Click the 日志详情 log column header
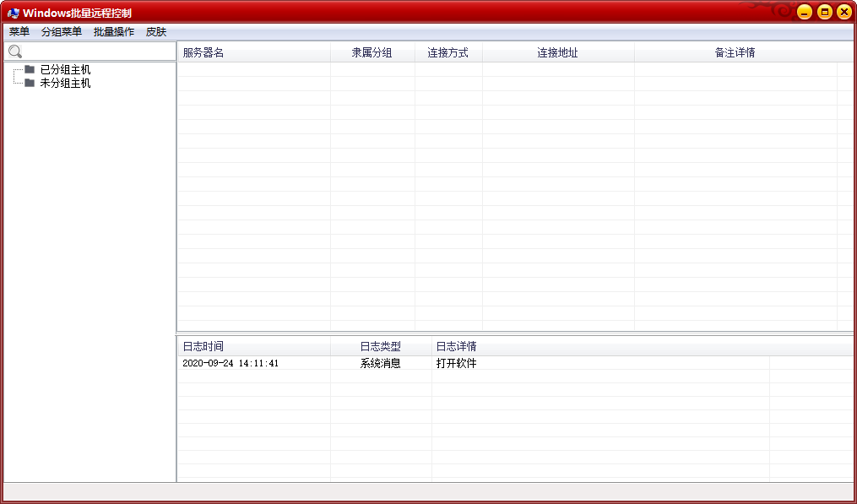This screenshot has width=857, height=504. click(600, 346)
